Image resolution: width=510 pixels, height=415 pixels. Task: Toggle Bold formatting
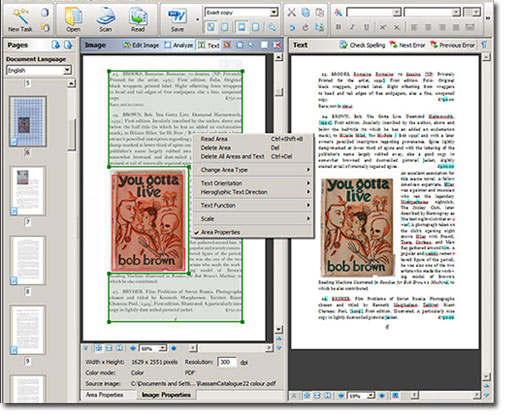(x=338, y=27)
